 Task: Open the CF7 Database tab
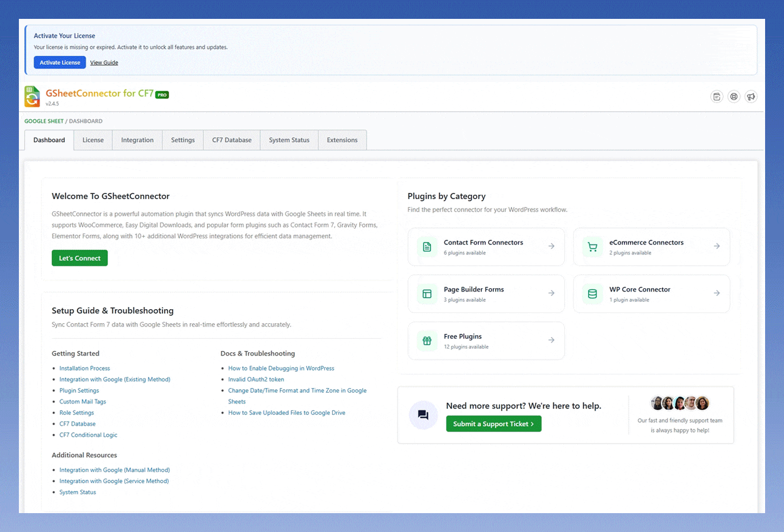pos(232,140)
